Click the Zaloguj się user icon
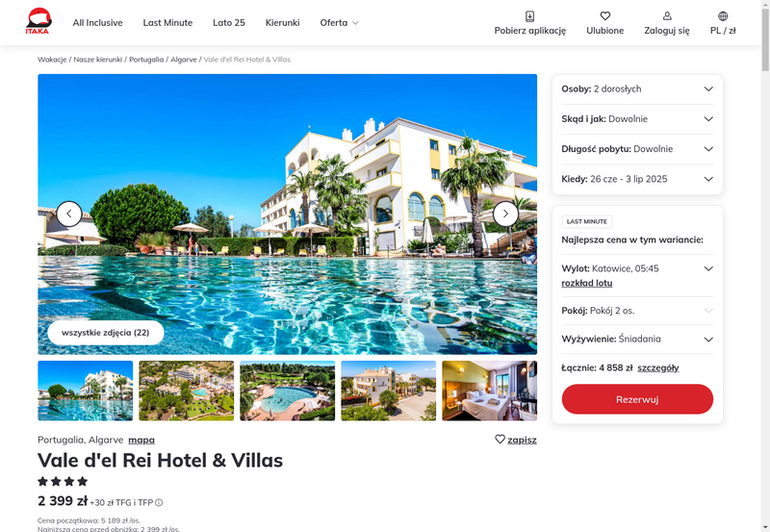Viewport: 770px width, 532px height. tap(667, 16)
